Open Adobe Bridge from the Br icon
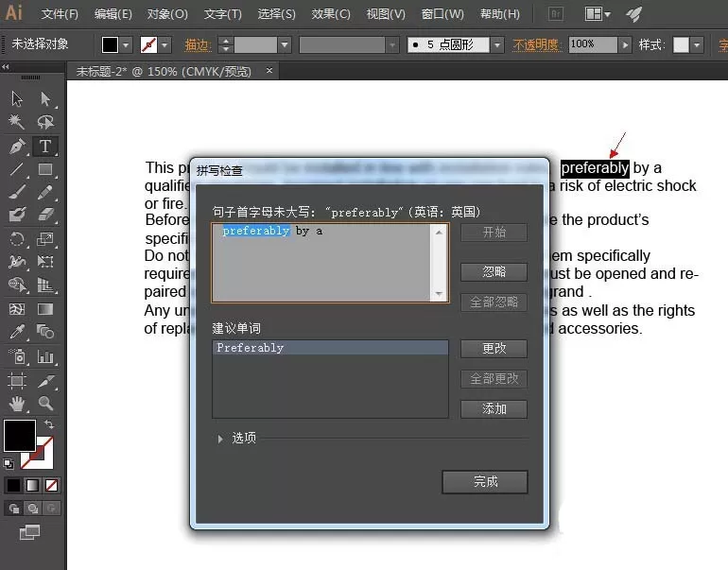The height and width of the screenshot is (570, 728). 555,14
